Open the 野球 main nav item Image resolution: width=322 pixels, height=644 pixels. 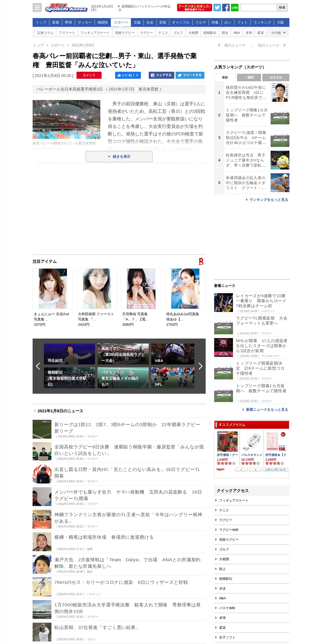pyautogui.click(x=68, y=22)
